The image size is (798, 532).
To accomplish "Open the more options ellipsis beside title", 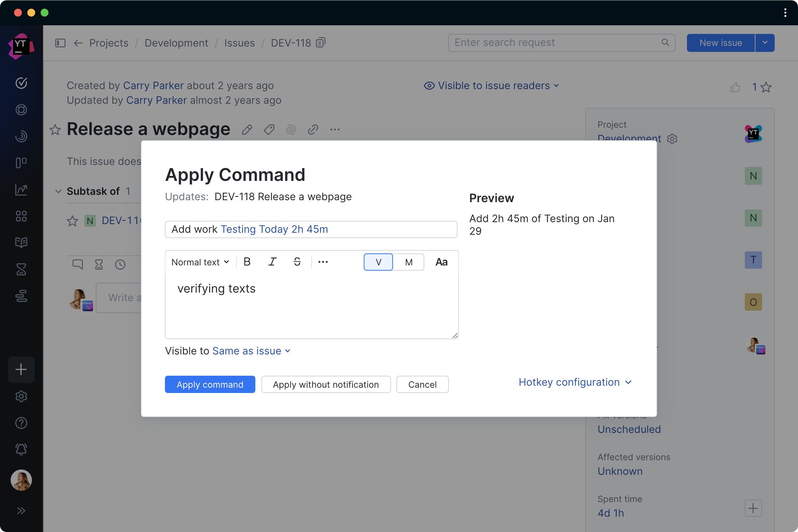I will (x=335, y=130).
